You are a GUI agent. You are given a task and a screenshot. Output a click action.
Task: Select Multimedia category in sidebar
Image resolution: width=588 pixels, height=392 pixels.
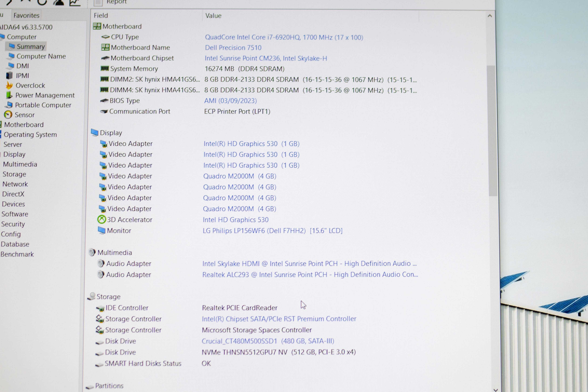coord(20,164)
